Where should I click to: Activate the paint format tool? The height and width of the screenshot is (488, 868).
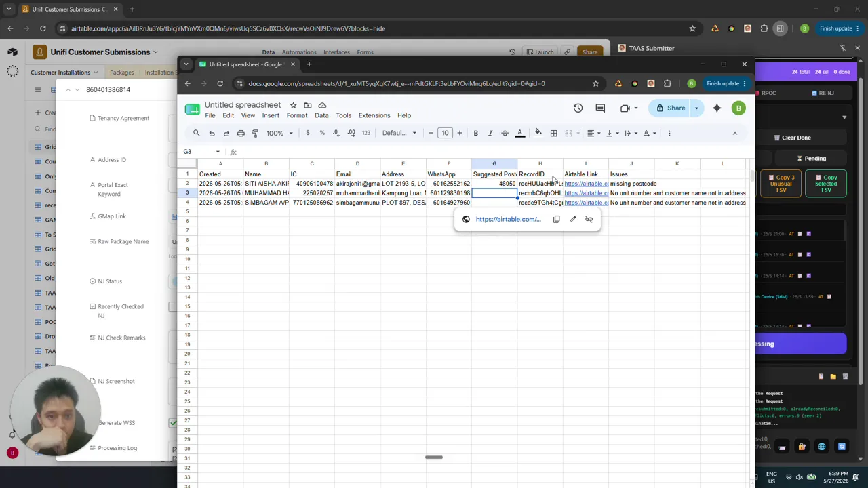(x=255, y=134)
